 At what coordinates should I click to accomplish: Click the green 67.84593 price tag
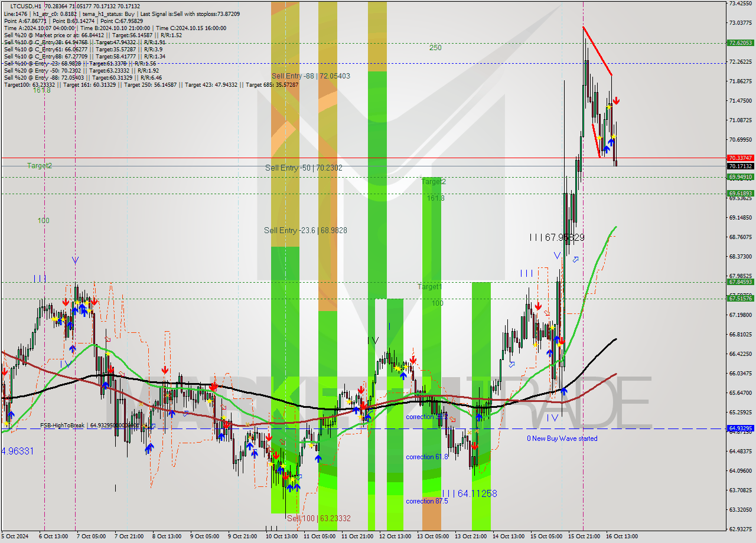[741, 282]
